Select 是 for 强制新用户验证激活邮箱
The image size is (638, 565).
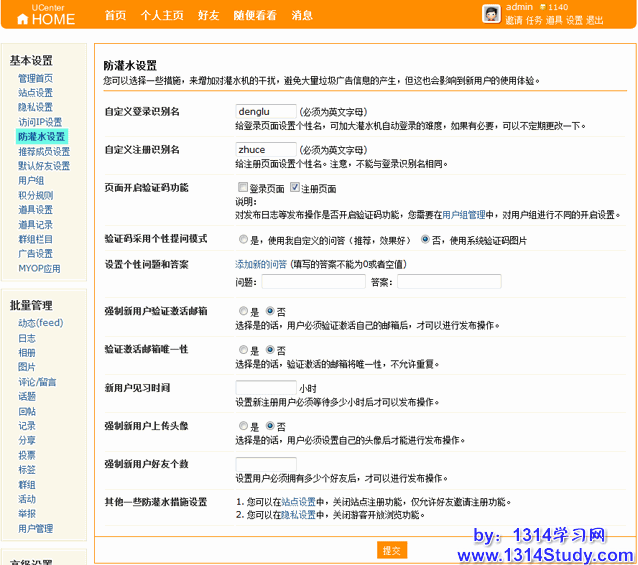(243, 311)
